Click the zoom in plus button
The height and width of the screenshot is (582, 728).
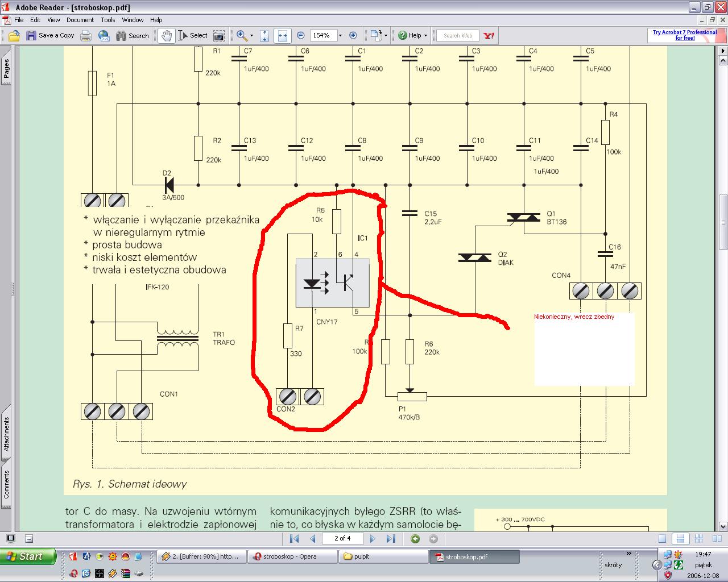point(353,35)
